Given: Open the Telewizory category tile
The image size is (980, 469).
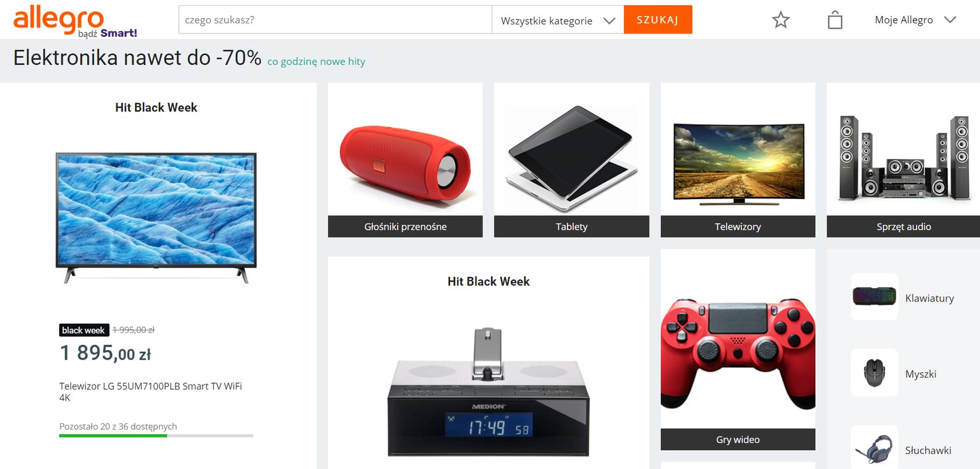Looking at the screenshot, I should point(738,160).
